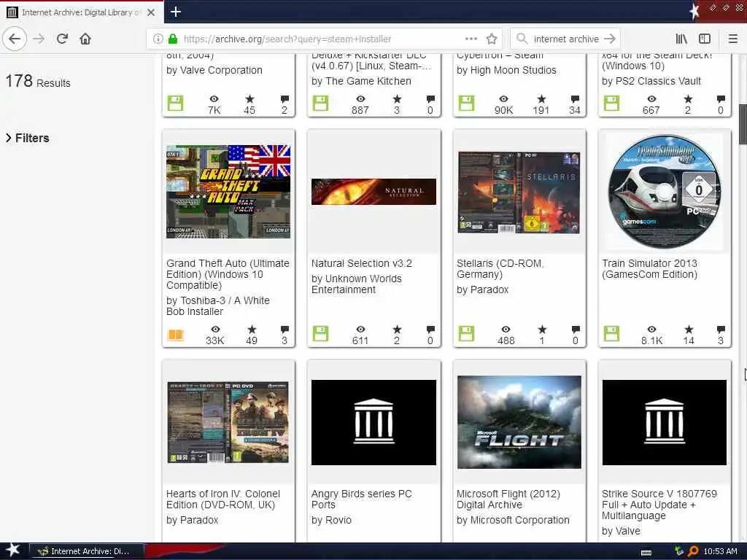
Task: Open Hearts of Iron IV Colonel Edition link
Action: click(x=223, y=499)
